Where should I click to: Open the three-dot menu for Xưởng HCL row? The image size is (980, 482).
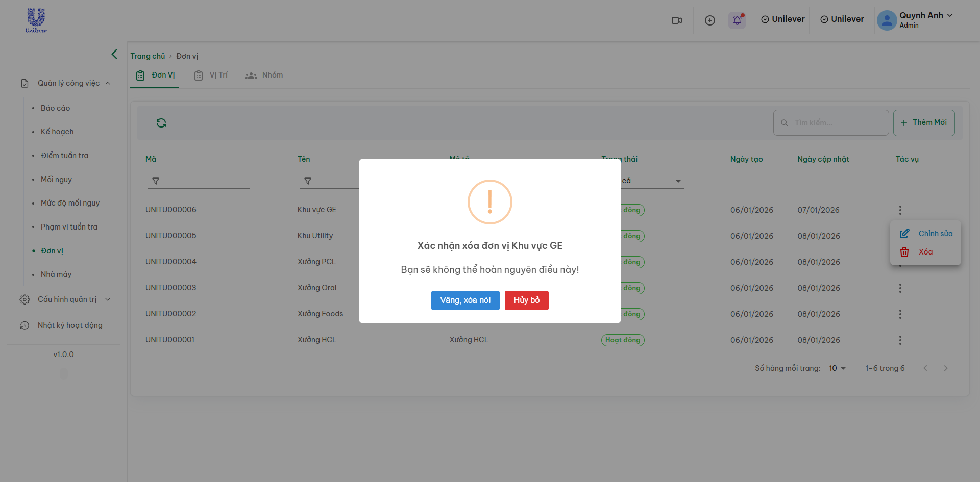click(900, 340)
